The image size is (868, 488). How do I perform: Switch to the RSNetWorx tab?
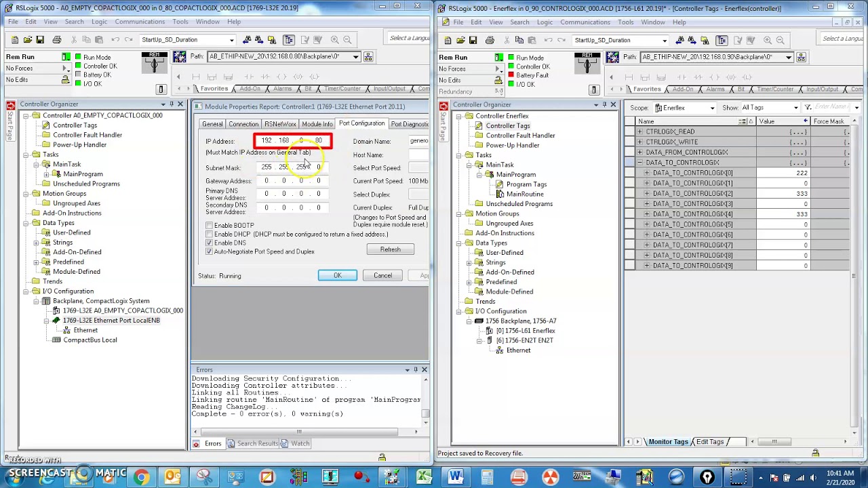click(x=280, y=124)
